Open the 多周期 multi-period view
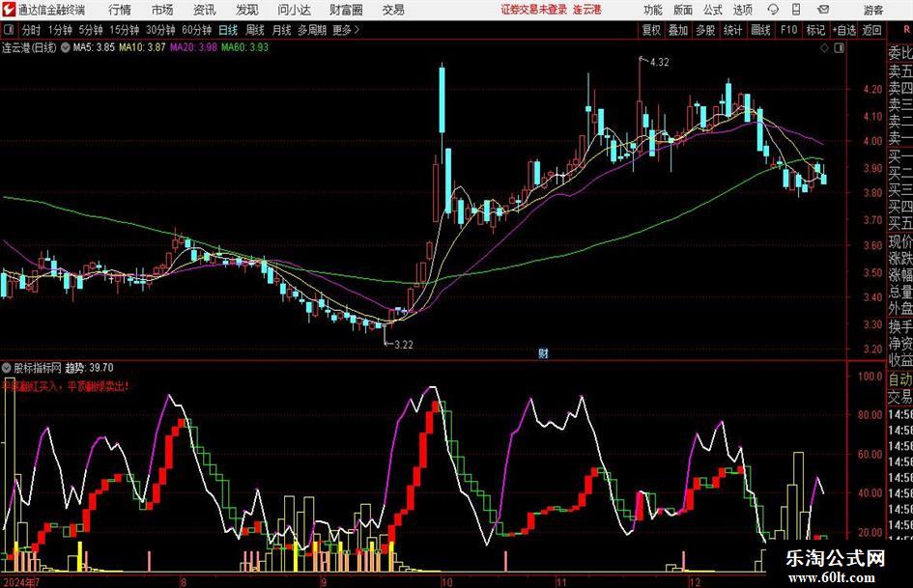 coord(311,30)
